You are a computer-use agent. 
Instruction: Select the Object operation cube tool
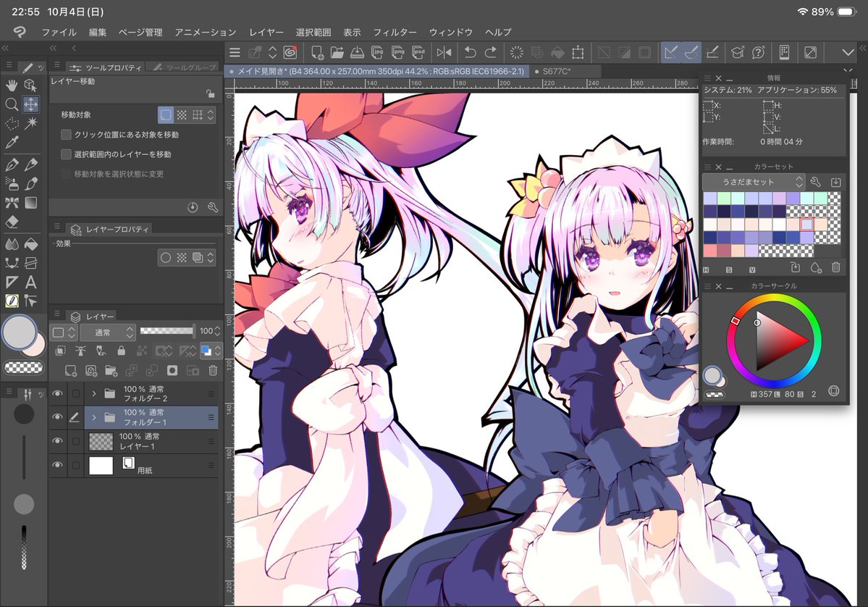(31, 85)
